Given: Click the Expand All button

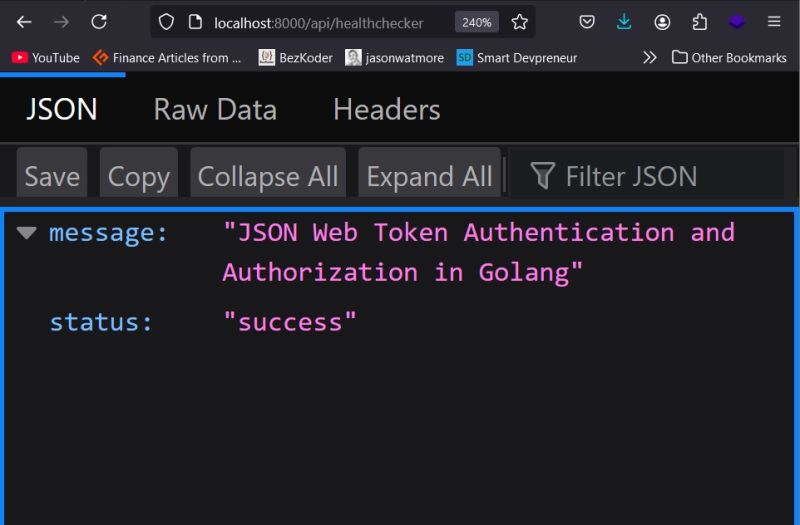Looking at the screenshot, I should tap(430, 173).
